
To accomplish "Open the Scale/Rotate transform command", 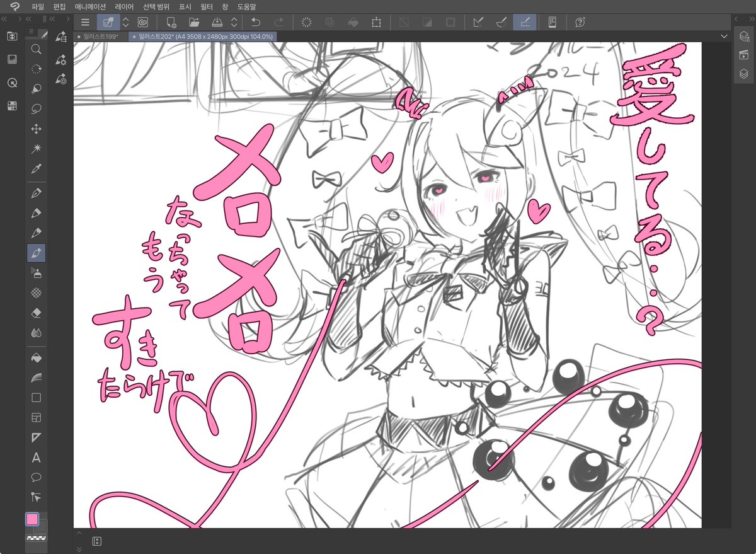I will (x=376, y=22).
